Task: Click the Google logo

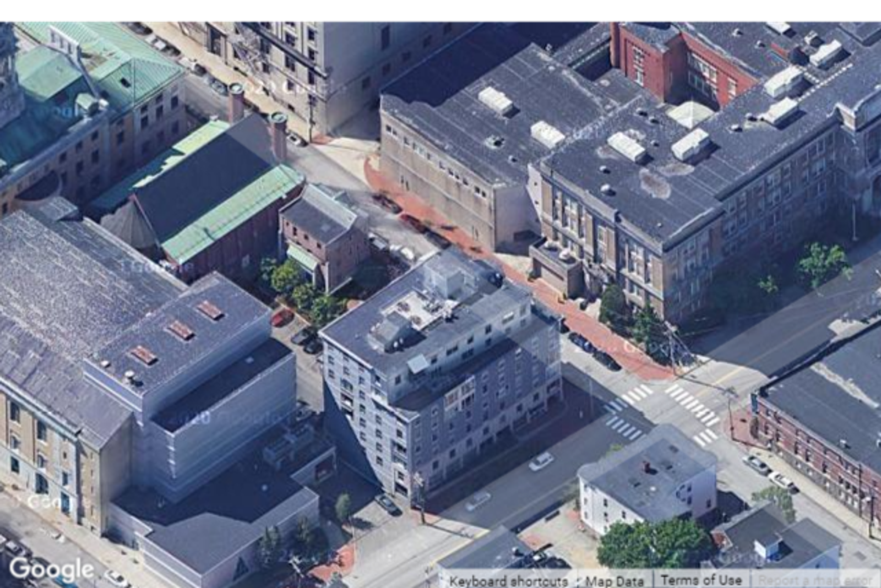Action: tap(52, 569)
